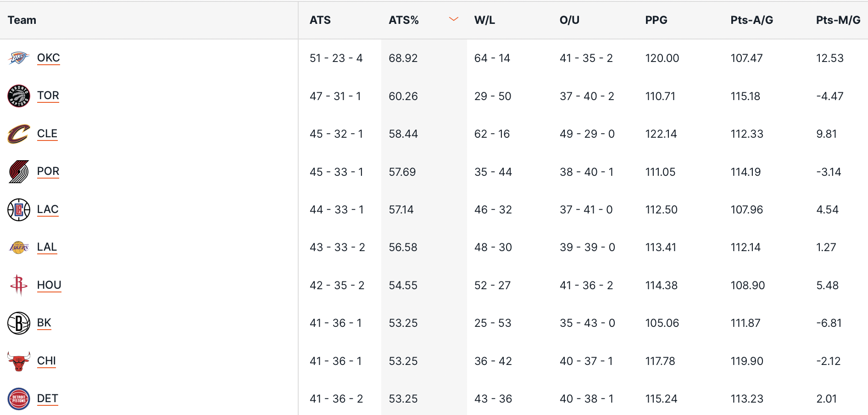Click the Team column header
This screenshot has width=868, height=415.
pyautogui.click(x=22, y=20)
